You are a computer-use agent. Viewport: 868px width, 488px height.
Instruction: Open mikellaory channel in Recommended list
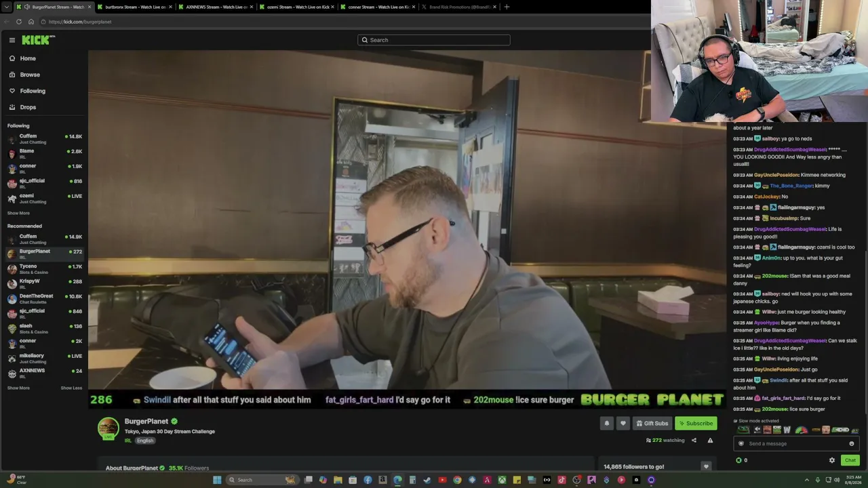(x=44, y=359)
